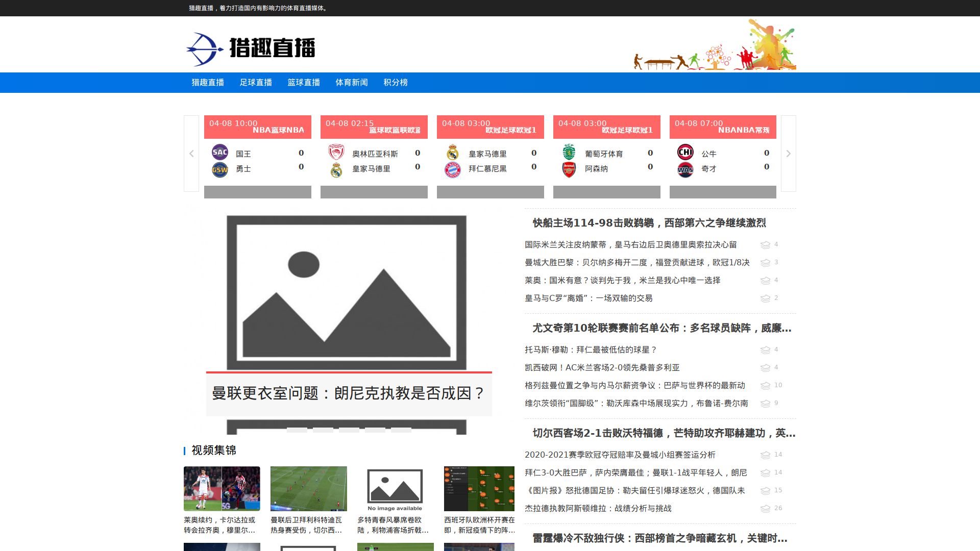This screenshot has height=551, width=980.
Task: Click the comment icon beside 托马斯·穆勒 article
Action: [765, 350]
